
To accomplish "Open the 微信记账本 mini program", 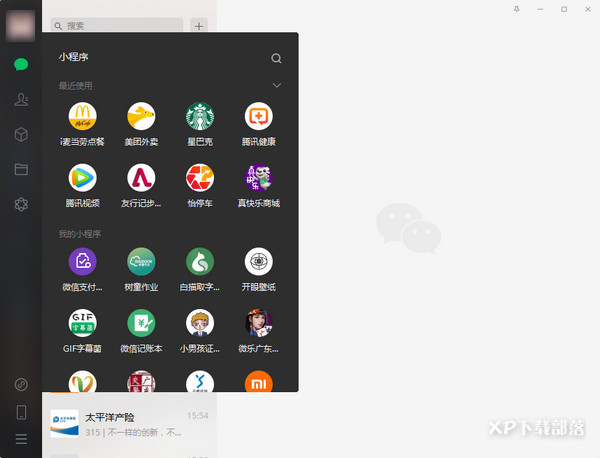I will (x=141, y=331).
